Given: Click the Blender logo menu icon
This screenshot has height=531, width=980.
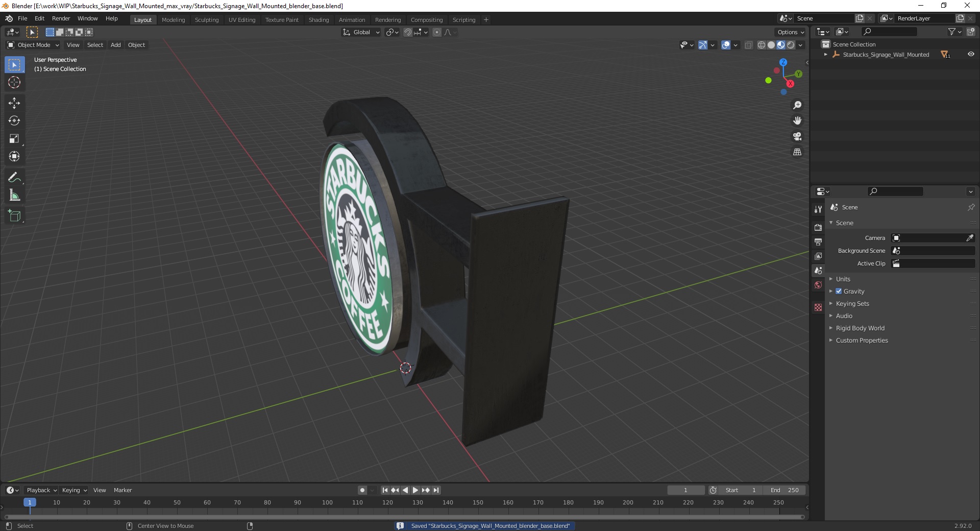Looking at the screenshot, I should click(x=9, y=18).
